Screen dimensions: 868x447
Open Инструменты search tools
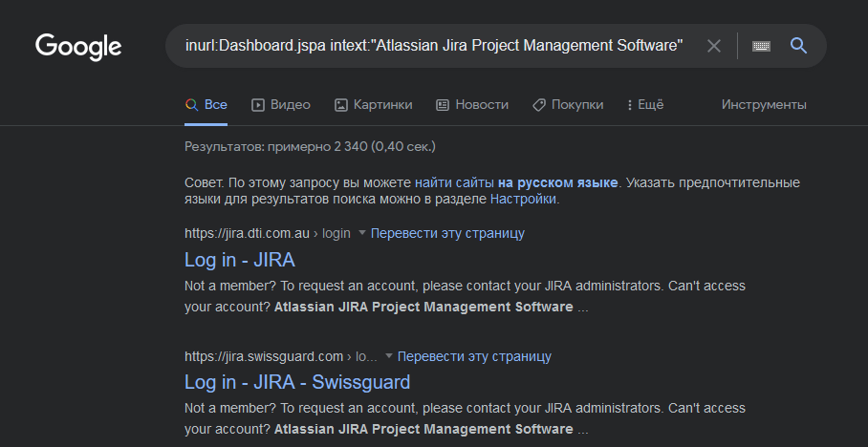tap(764, 104)
